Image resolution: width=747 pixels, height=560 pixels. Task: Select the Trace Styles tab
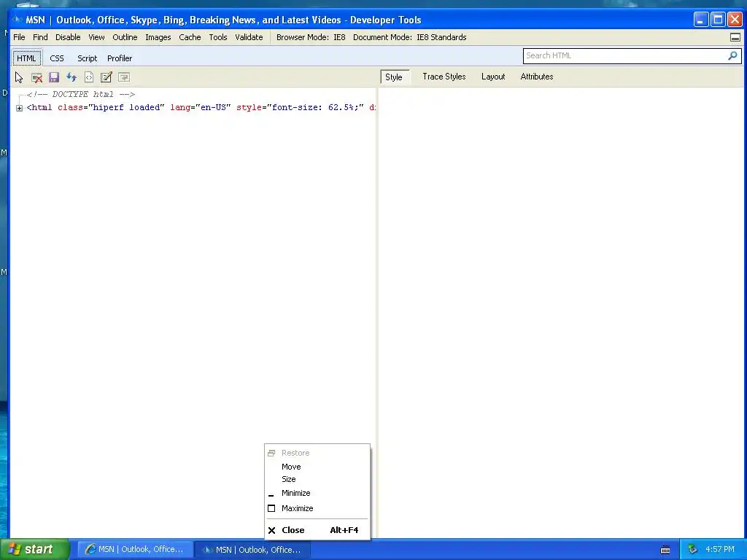tap(444, 77)
